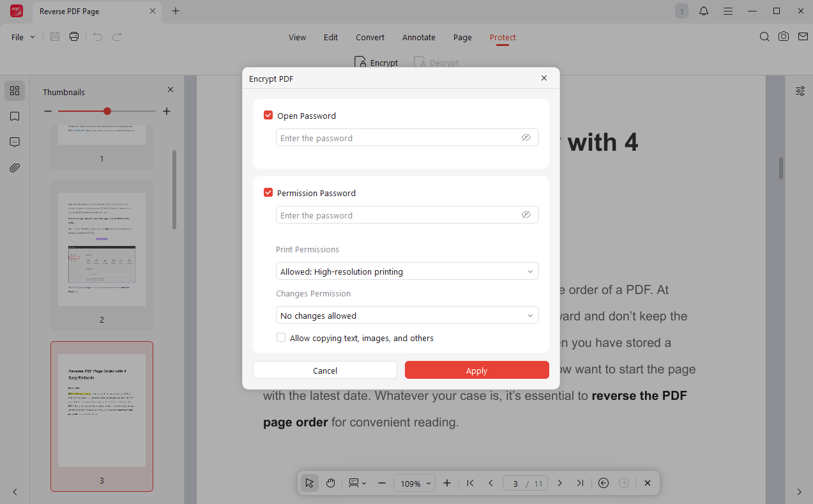Screen dimensions: 813x504
Task: Go to previous page arrow
Action: (x=490, y=483)
